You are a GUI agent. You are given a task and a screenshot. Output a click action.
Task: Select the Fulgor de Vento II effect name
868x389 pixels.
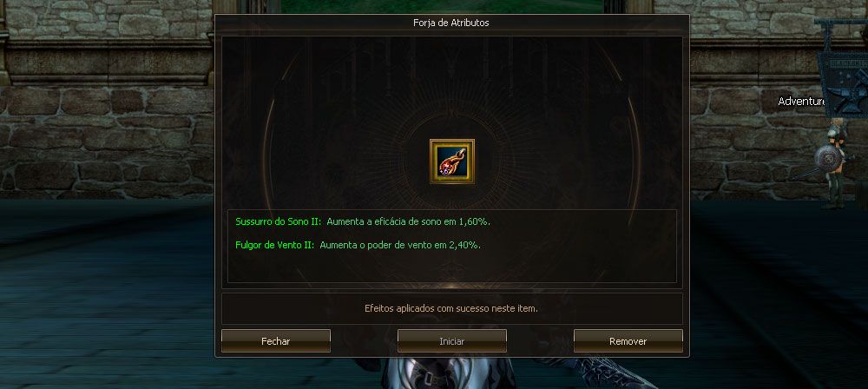275,245
